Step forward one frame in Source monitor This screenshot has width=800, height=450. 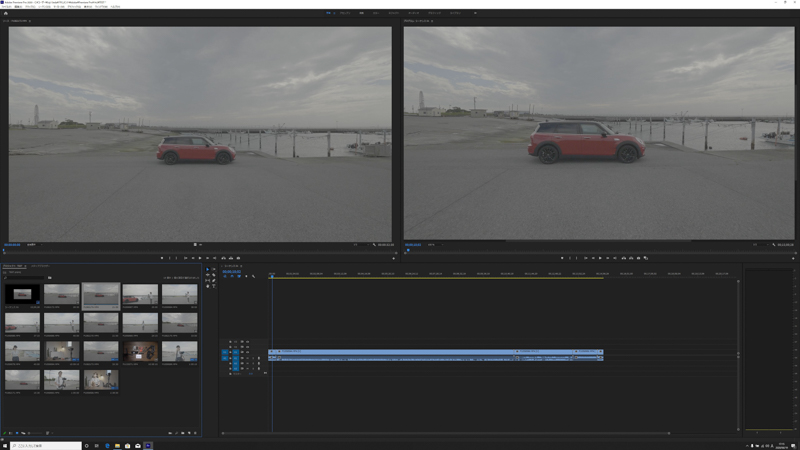pos(208,258)
